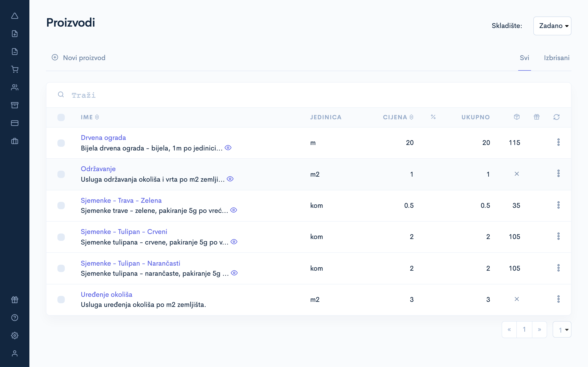Switch to the Izbrisani tab
588x367 pixels.
(x=556, y=58)
